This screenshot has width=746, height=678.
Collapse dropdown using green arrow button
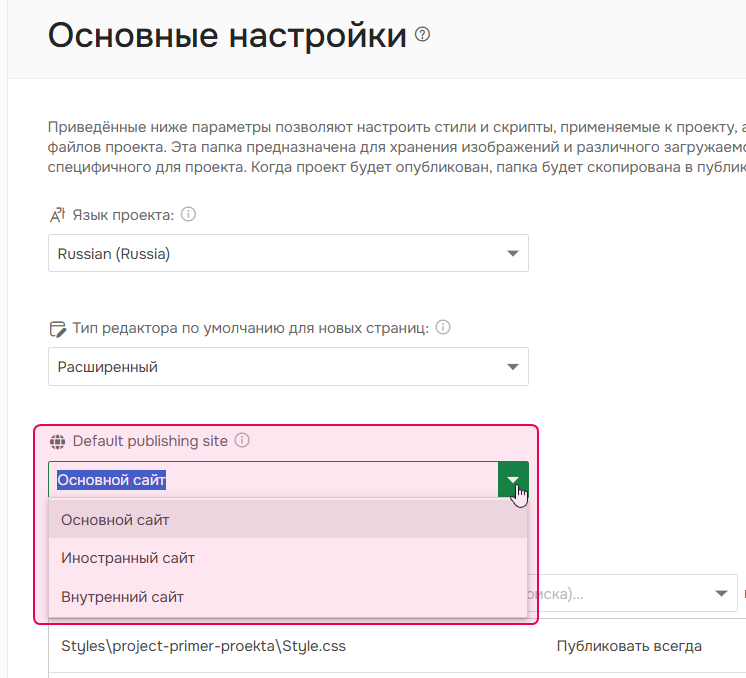(513, 480)
